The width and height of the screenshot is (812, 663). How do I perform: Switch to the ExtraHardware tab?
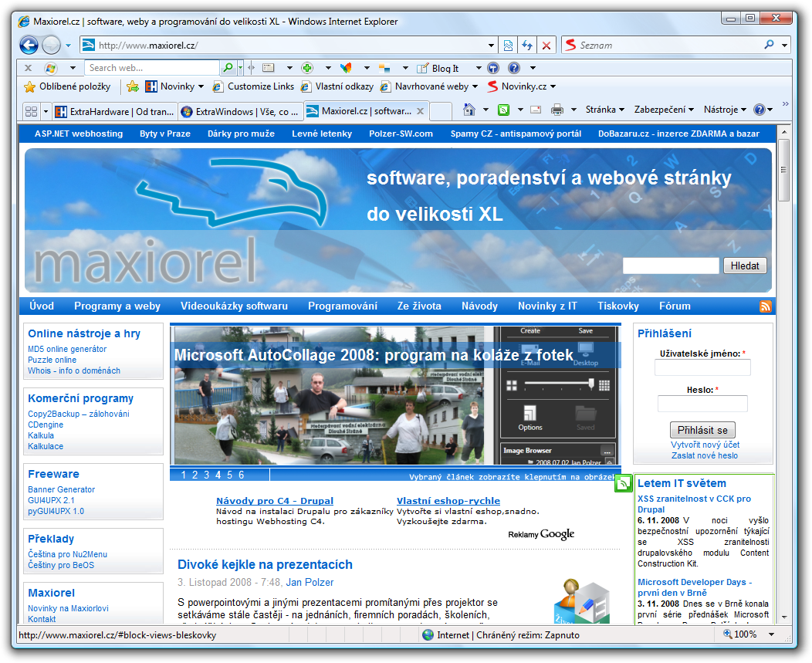[116, 111]
